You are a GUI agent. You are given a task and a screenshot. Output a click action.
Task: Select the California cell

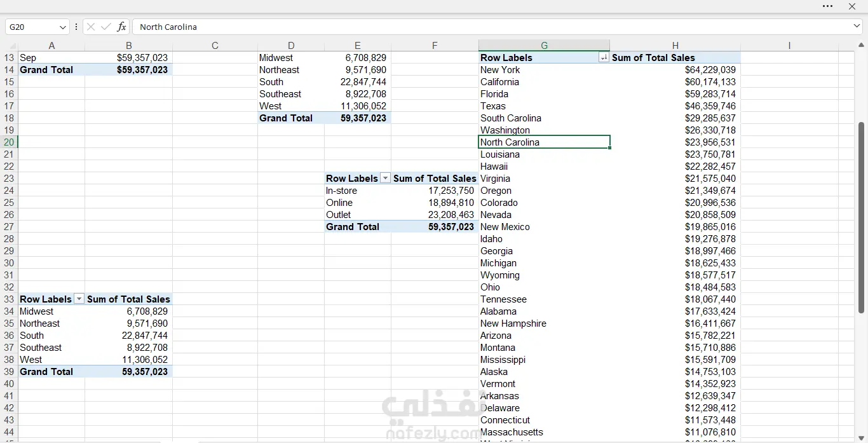pos(544,82)
